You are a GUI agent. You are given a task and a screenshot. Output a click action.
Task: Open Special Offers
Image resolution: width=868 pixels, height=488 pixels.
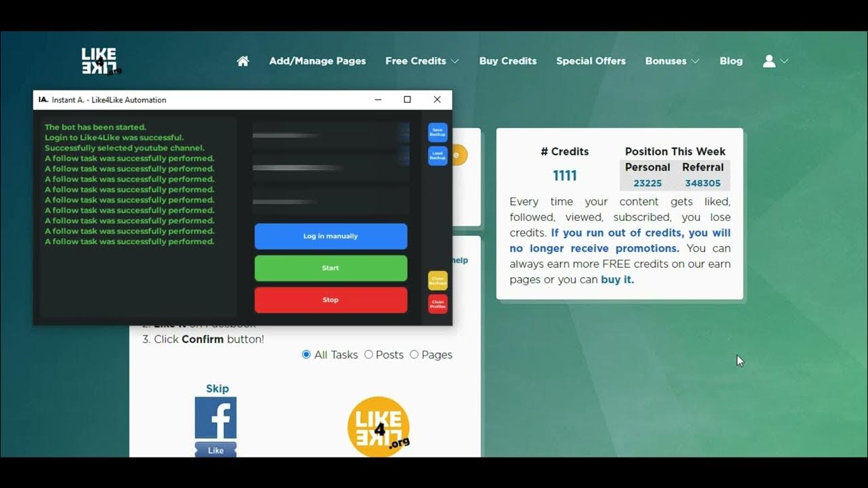pyautogui.click(x=591, y=61)
